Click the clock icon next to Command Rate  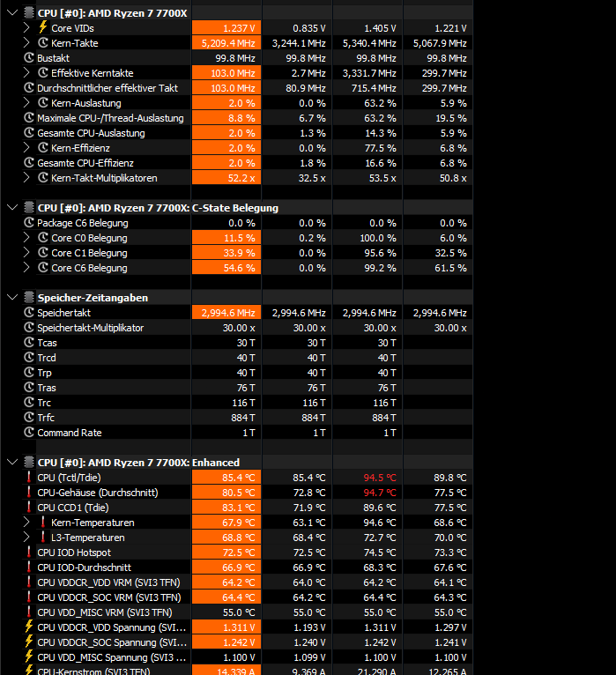29,432
